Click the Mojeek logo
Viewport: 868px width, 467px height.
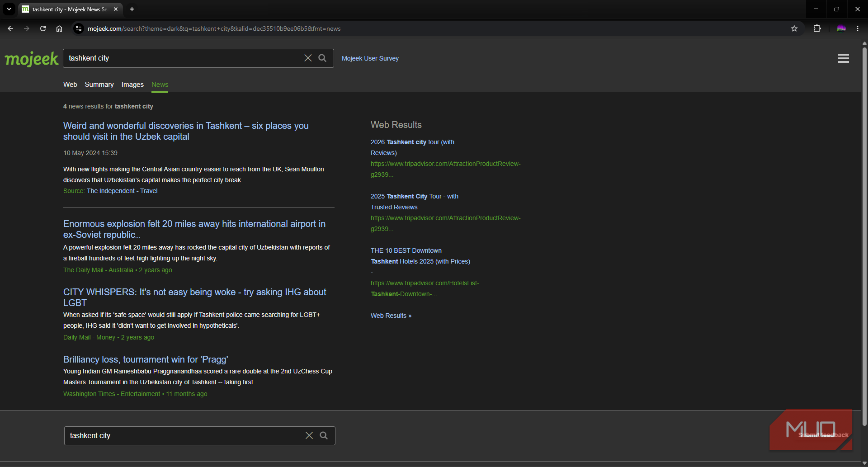coord(32,59)
